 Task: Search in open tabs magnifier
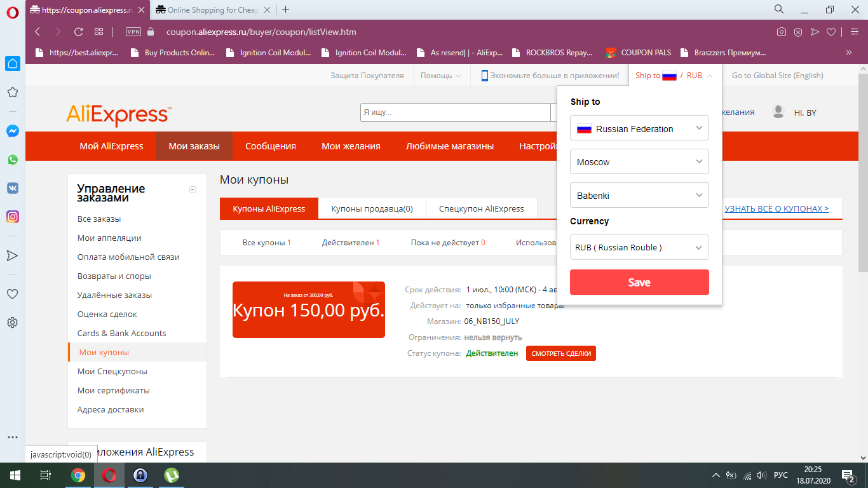[x=779, y=10]
